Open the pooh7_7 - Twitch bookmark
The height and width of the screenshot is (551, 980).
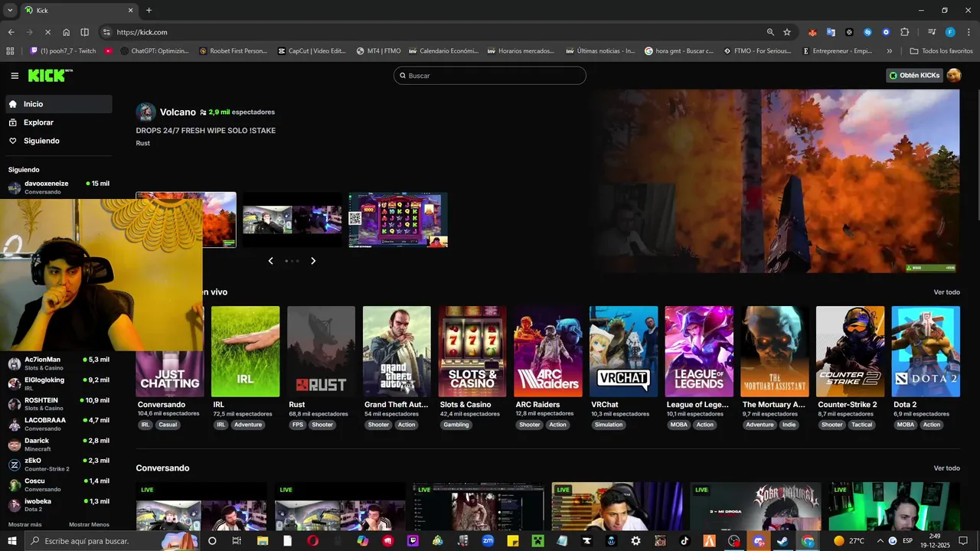(x=63, y=51)
